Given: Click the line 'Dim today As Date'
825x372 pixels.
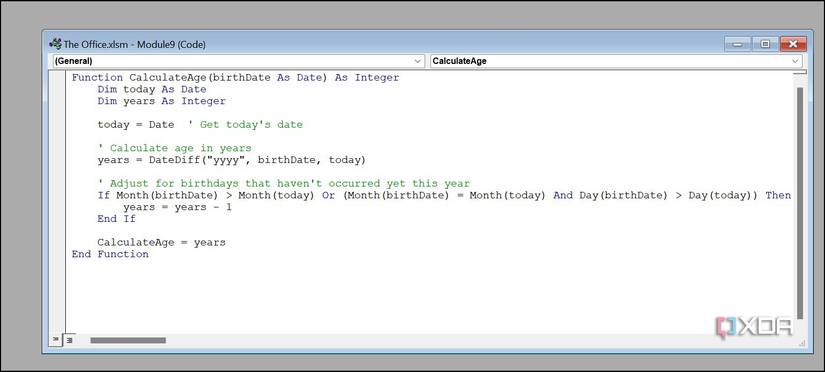Looking at the screenshot, I should (152, 89).
